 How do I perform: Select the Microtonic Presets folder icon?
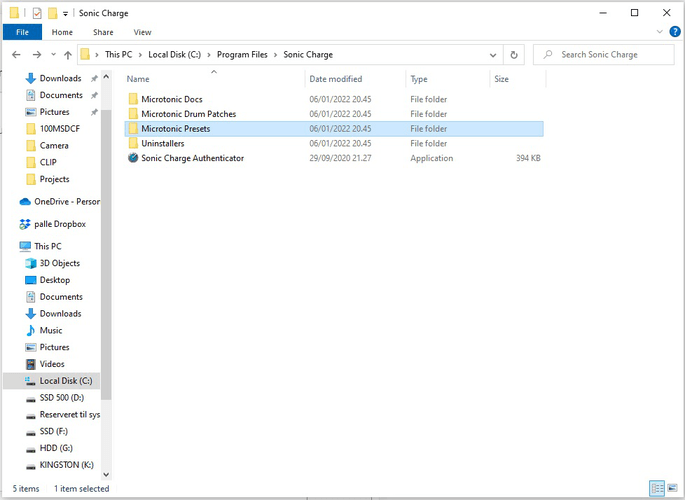click(133, 129)
